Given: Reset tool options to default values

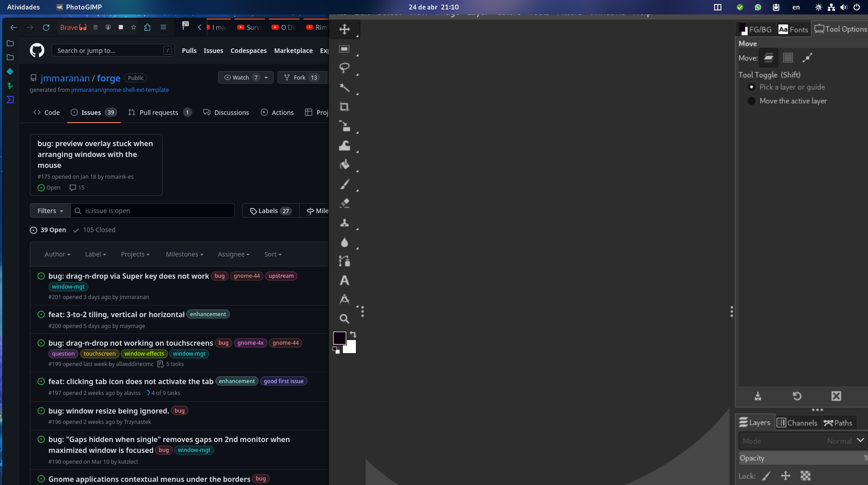Looking at the screenshot, I should 797,396.
